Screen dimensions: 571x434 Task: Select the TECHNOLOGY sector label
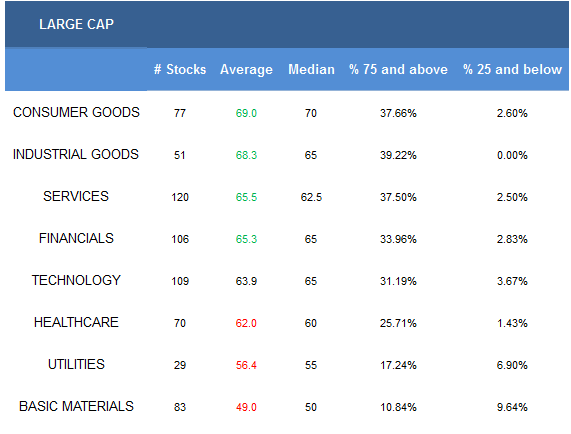pyautogui.click(x=76, y=280)
